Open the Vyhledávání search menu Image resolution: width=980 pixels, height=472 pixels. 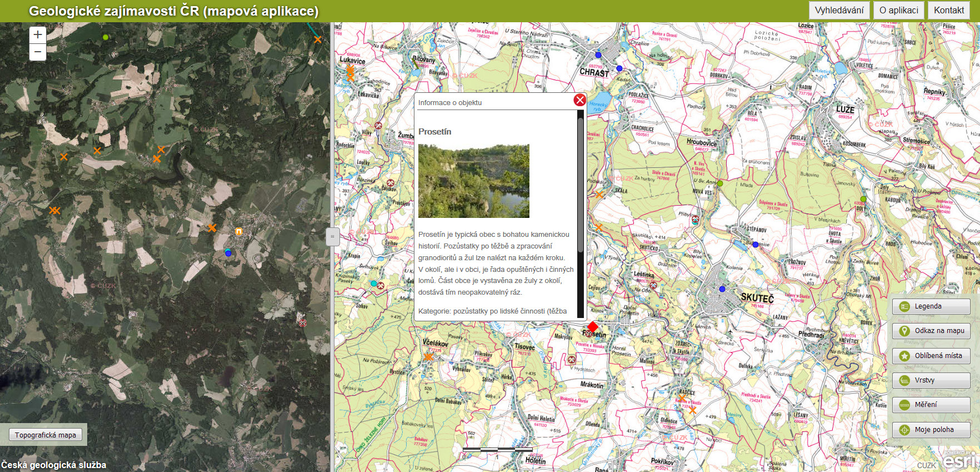(x=839, y=10)
